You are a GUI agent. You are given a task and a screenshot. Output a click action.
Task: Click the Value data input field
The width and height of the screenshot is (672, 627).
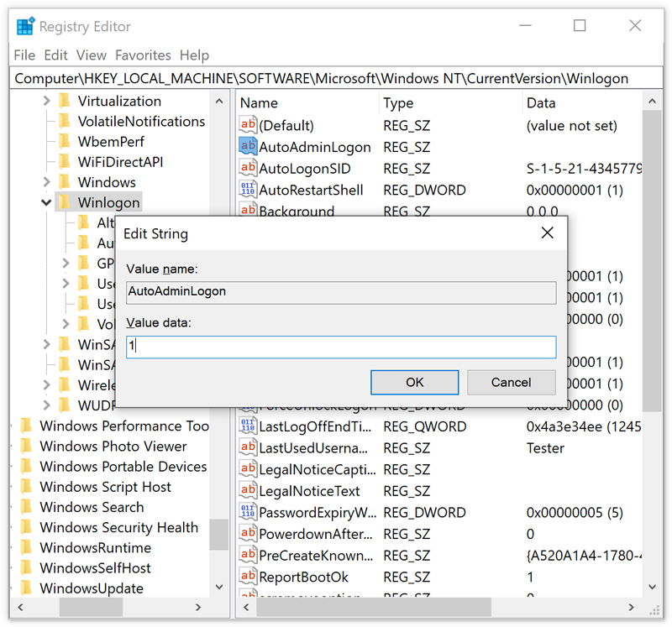pyautogui.click(x=341, y=347)
